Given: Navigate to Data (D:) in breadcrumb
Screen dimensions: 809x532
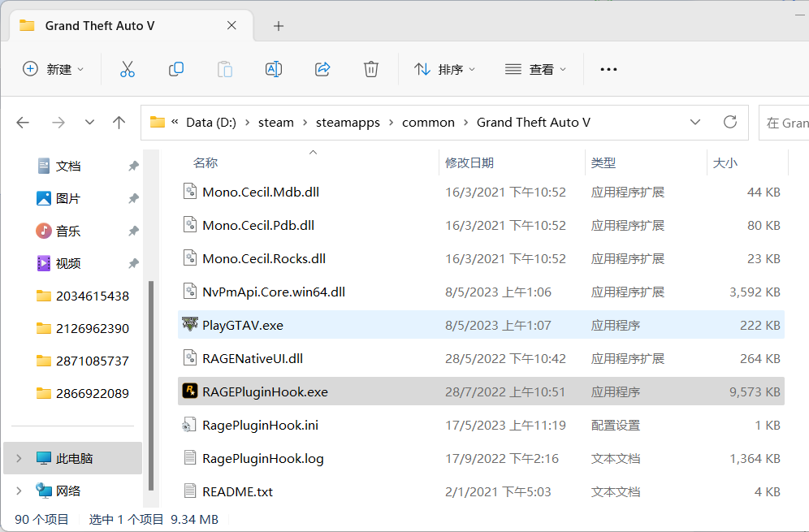Looking at the screenshot, I should click(211, 123).
